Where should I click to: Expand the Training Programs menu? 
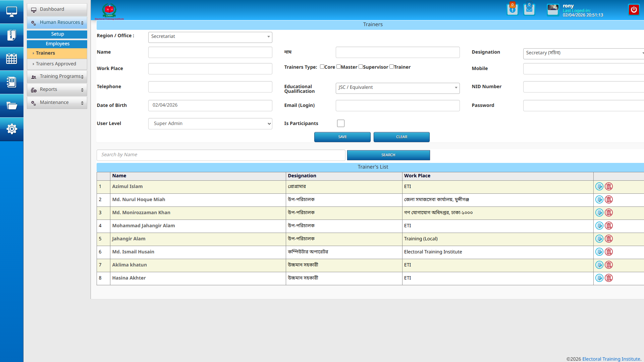tap(57, 76)
